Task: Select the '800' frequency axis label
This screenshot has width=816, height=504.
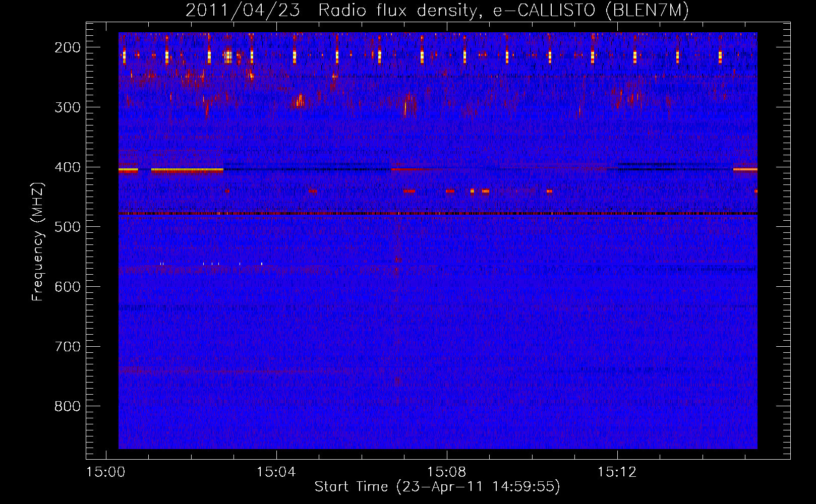Action: (68, 406)
